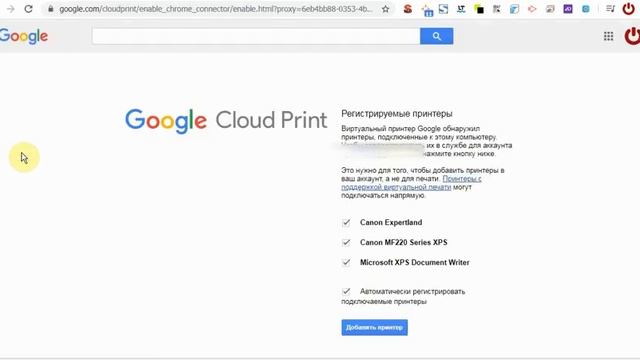Open the LT extension icon
This screenshot has width=640, height=360.
(x=461, y=9)
